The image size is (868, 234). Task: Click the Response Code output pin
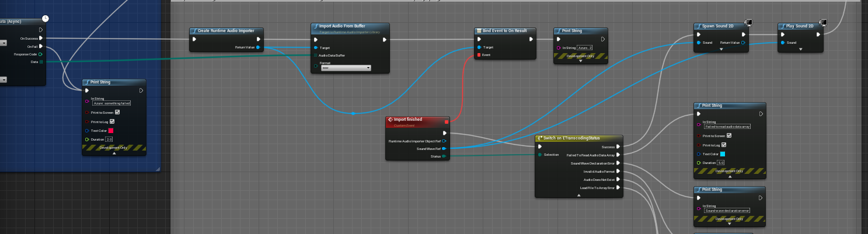click(x=41, y=54)
